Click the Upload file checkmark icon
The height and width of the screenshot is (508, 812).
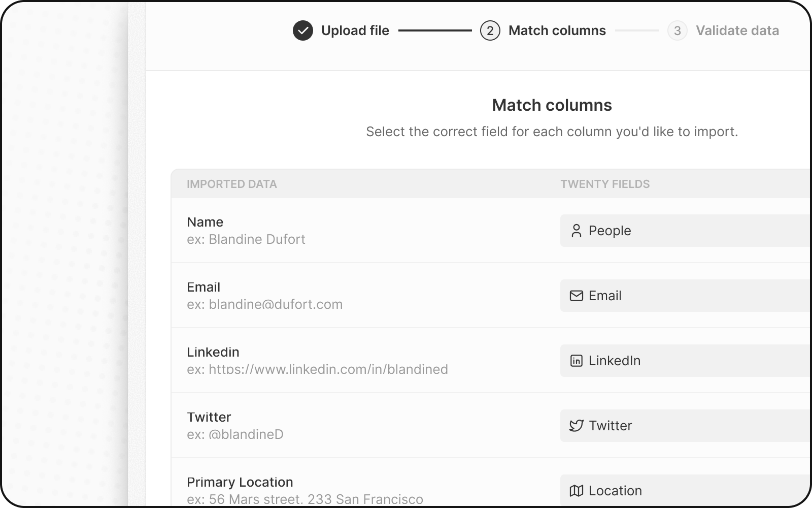point(303,30)
